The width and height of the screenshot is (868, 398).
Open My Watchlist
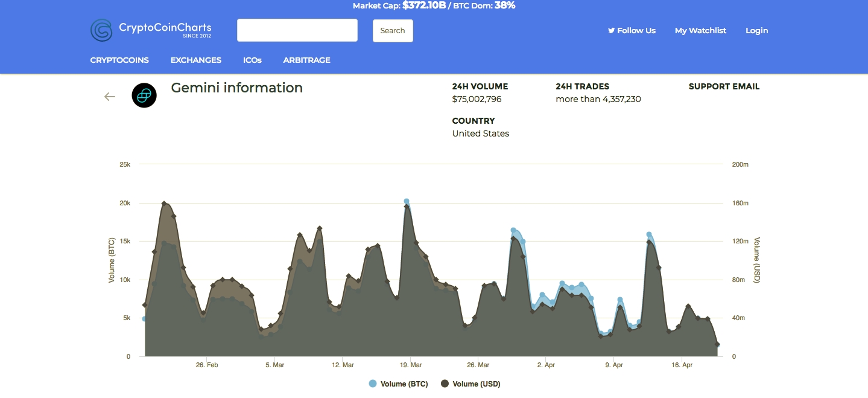pos(700,30)
